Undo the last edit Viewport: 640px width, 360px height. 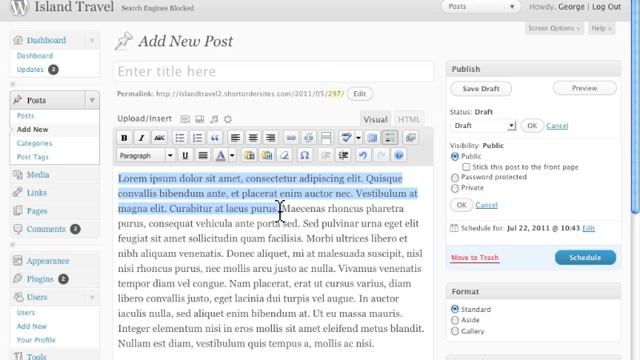[363, 156]
